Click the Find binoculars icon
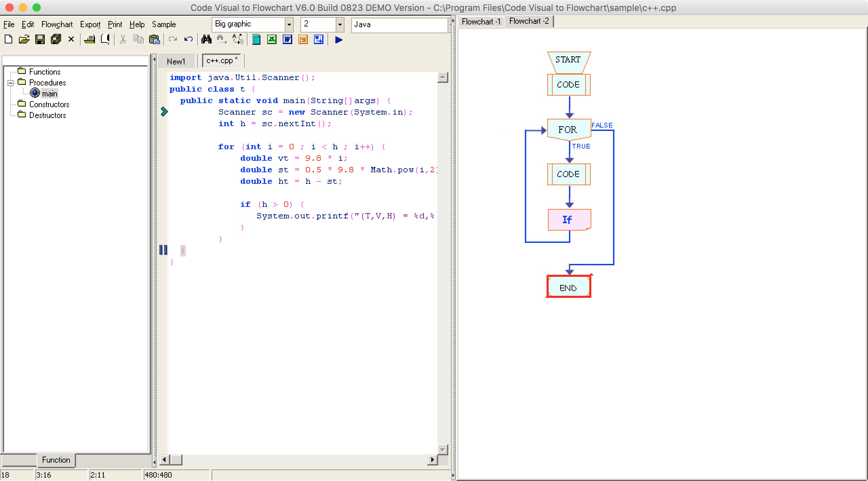This screenshot has width=868, height=481. tap(206, 40)
